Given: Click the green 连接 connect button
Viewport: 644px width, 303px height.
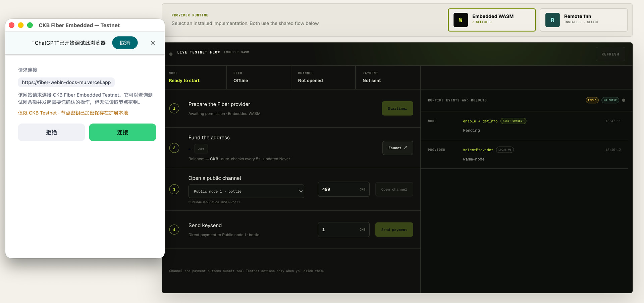Looking at the screenshot, I should (122, 132).
